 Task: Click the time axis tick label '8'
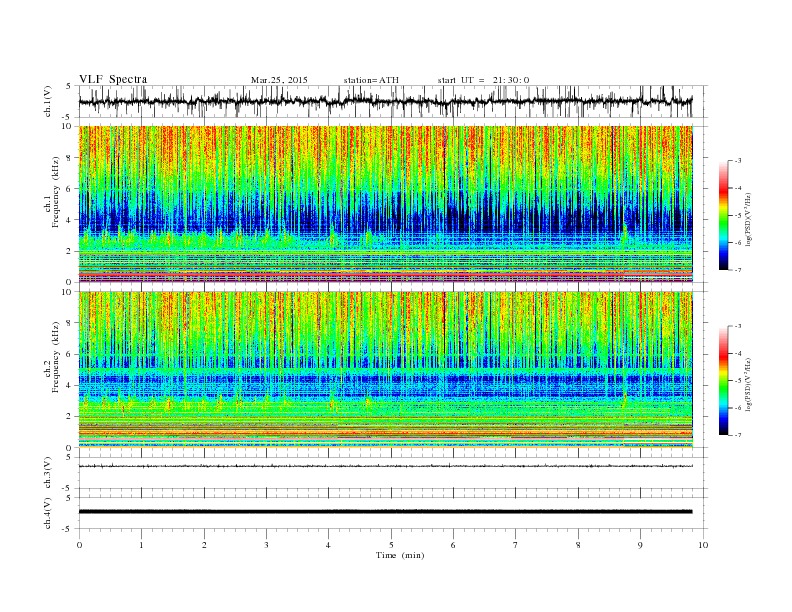pyautogui.click(x=578, y=545)
